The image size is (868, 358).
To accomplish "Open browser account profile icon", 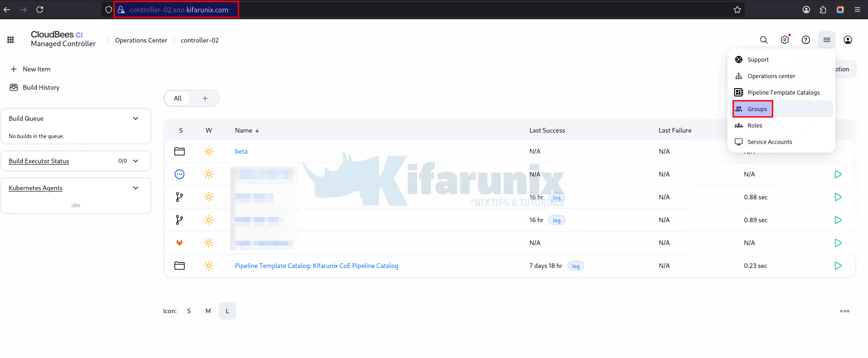I will (x=806, y=10).
